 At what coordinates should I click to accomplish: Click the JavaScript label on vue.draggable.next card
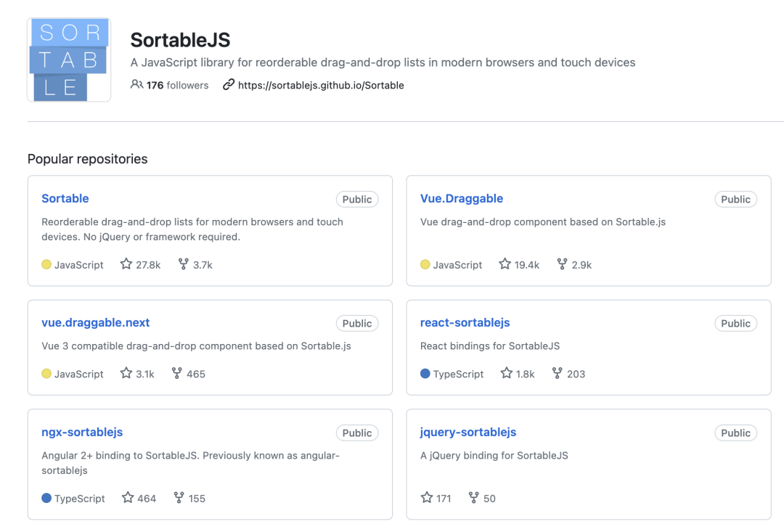79,374
